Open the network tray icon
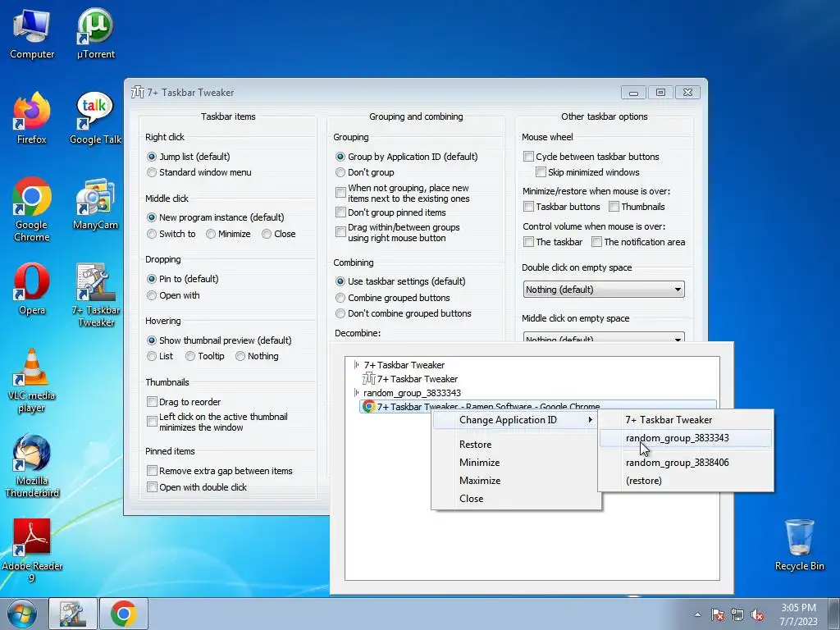 click(737, 614)
